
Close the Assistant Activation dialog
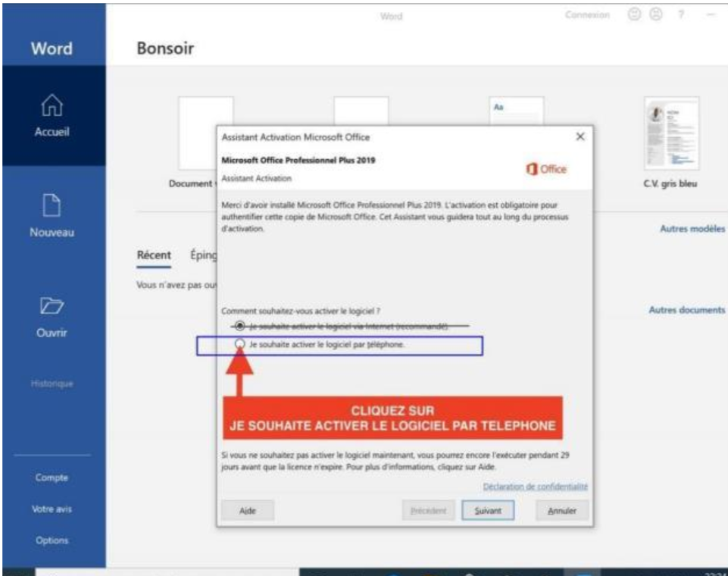pyautogui.click(x=580, y=136)
